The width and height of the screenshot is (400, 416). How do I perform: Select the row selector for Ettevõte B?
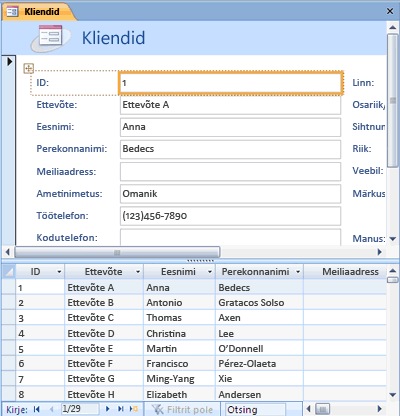(9, 303)
